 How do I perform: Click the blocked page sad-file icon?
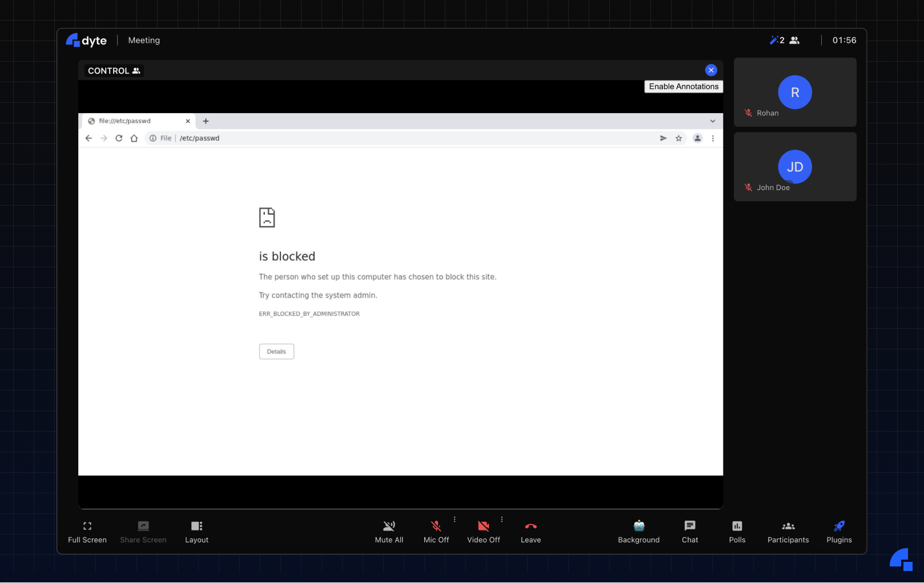pyautogui.click(x=267, y=218)
